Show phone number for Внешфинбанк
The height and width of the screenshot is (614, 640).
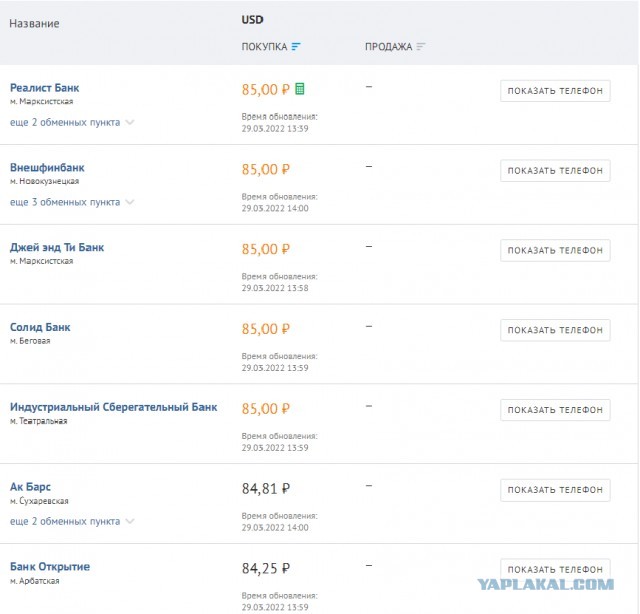coord(555,170)
